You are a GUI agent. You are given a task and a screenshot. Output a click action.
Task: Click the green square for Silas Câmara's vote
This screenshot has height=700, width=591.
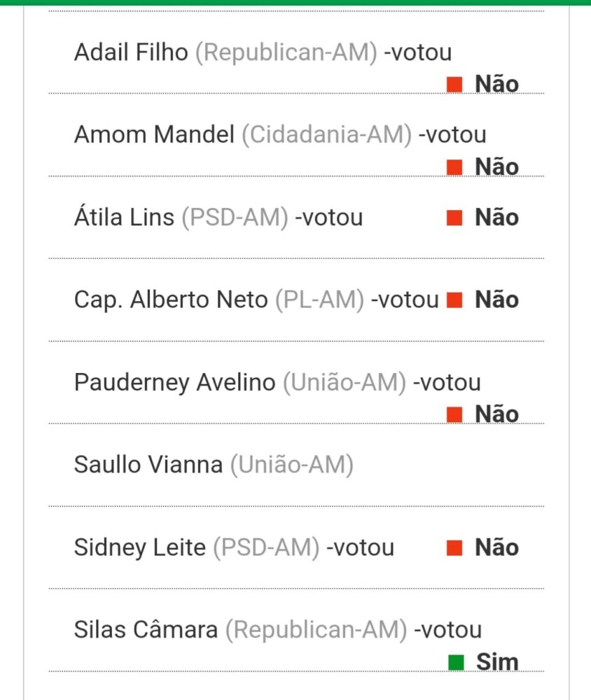tap(457, 661)
